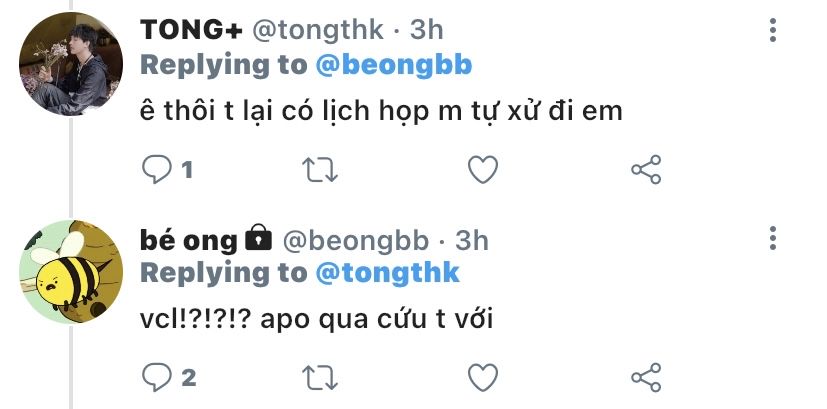This screenshot has width=827, height=409.
Task: Click the @beongbb handle in the second tweet header
Action: pos(356,240)
